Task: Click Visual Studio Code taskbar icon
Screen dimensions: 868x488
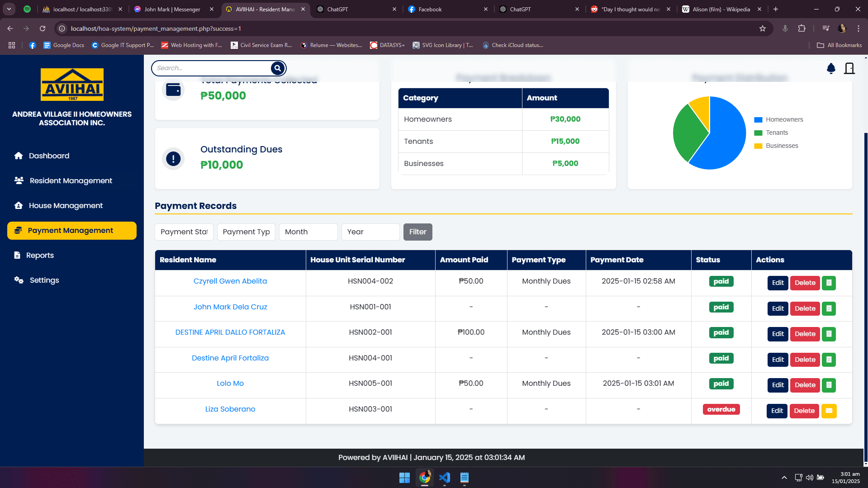Action: [x=444, y=478]
